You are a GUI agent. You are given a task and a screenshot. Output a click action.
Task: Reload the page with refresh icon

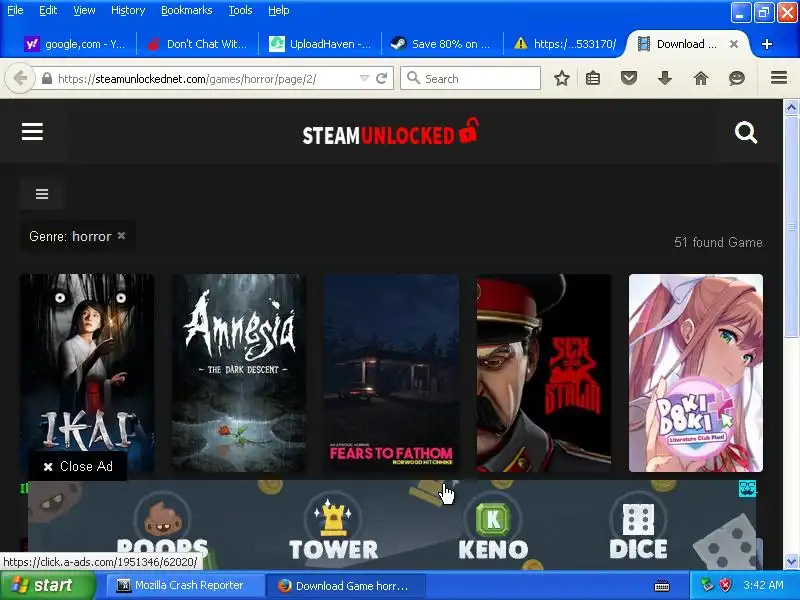(382, 79)
